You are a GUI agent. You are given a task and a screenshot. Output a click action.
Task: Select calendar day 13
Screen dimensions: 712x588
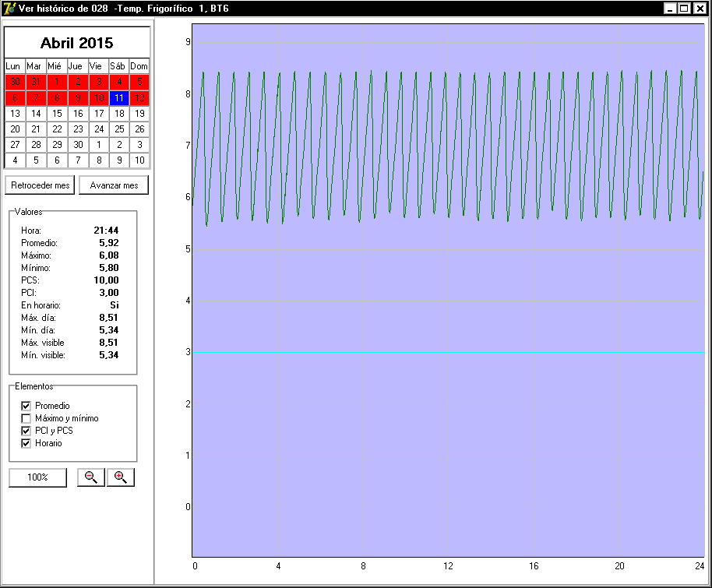click(x=15, y=114)
